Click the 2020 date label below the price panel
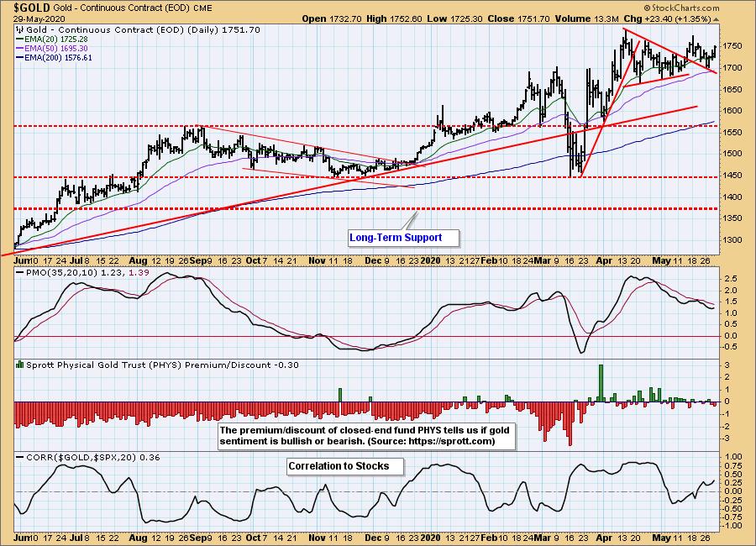 click(x=431, y=260)
